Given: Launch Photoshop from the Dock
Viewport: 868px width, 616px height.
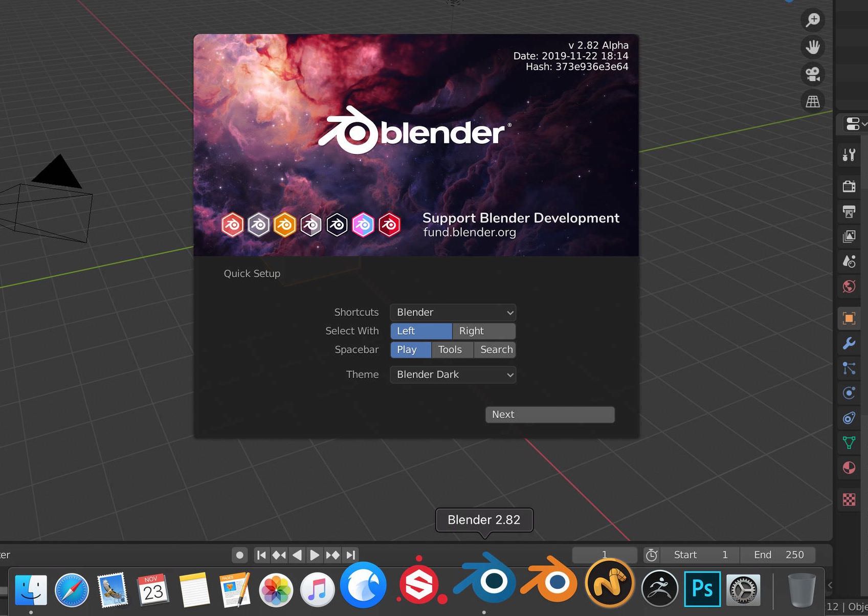Looking at the screenshot, I should 702,589.
